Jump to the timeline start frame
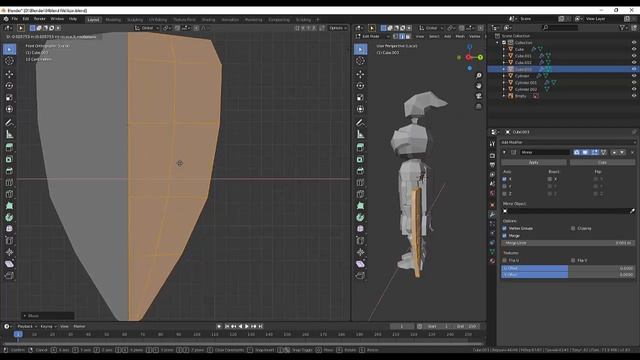The image size is (640, 360). tap(227, 327)
